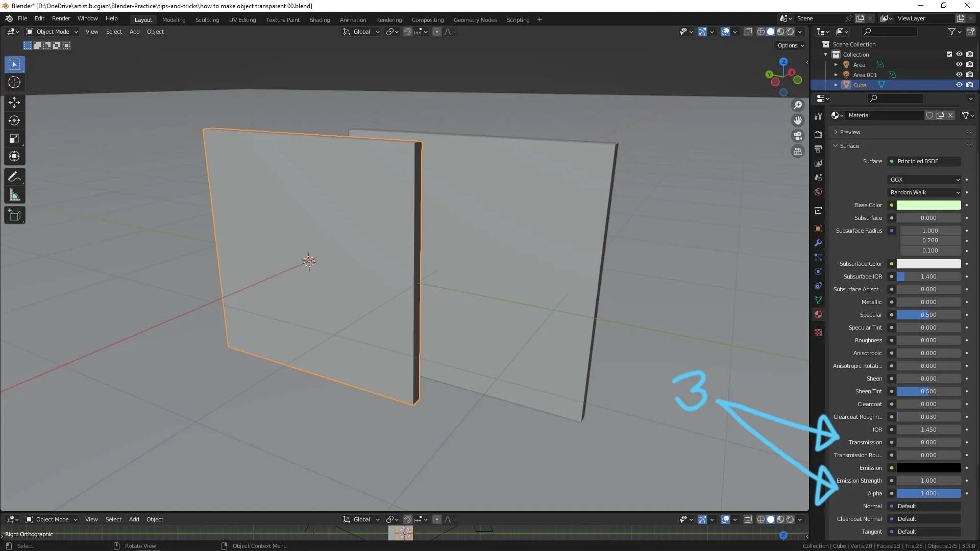The width and height of the screenshot is (980, 551).
Task: Select the Move tool in the toolbar
Action: pos(14,102)
